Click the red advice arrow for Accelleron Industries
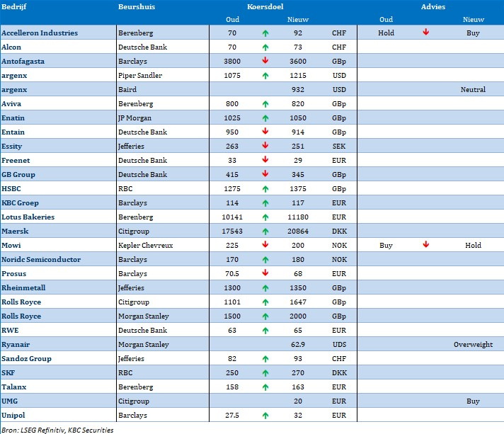This screenshot has width=504, height=434. [x=426, y=32]
